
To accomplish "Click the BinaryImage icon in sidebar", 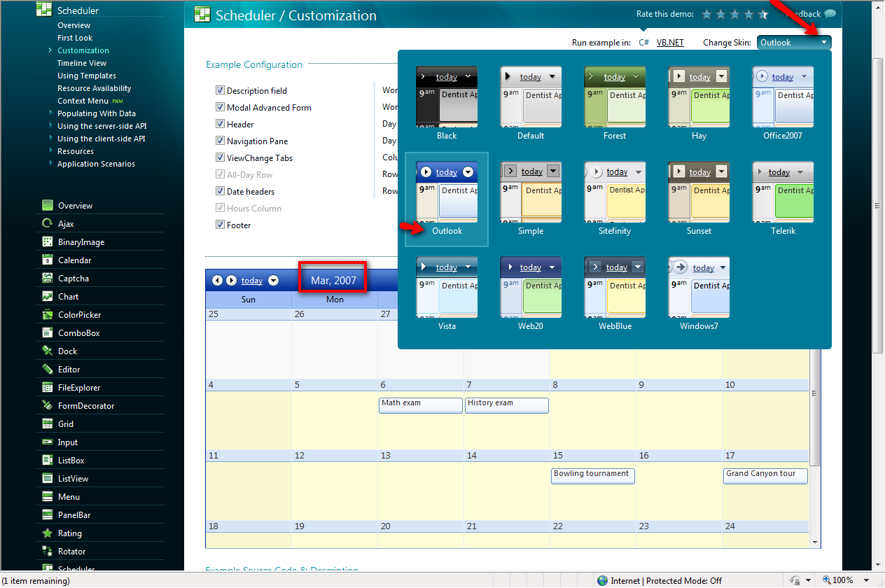I will click(48, 242).
